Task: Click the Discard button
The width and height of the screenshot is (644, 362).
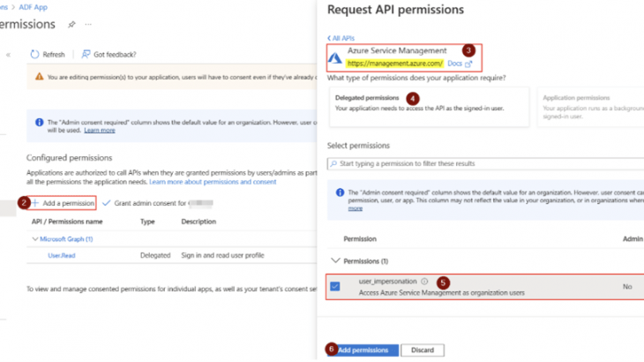Action: coord(423,351)
